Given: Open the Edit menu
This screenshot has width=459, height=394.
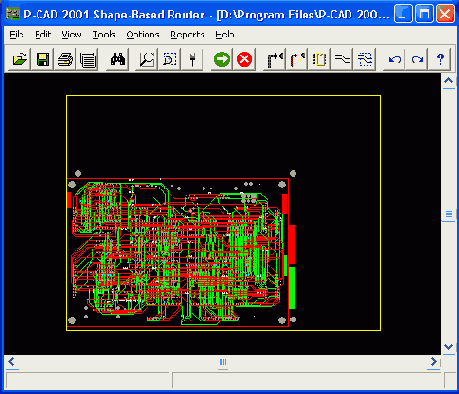Looking at the screenshot, I should tap(43, 34).
